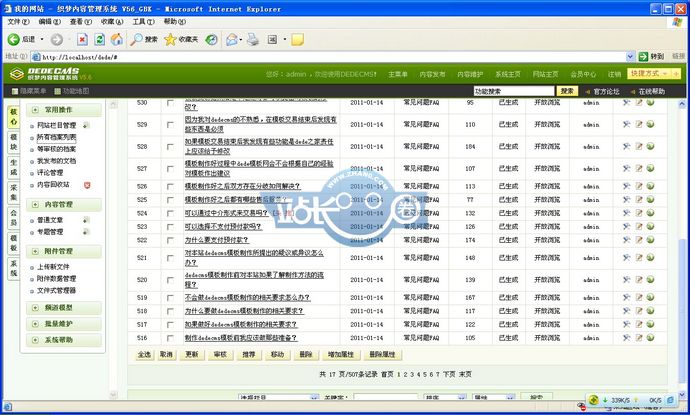Viewport: 690px width, 415px height.
Task: Check the checkbox for row 516
Action: point(170,338)
